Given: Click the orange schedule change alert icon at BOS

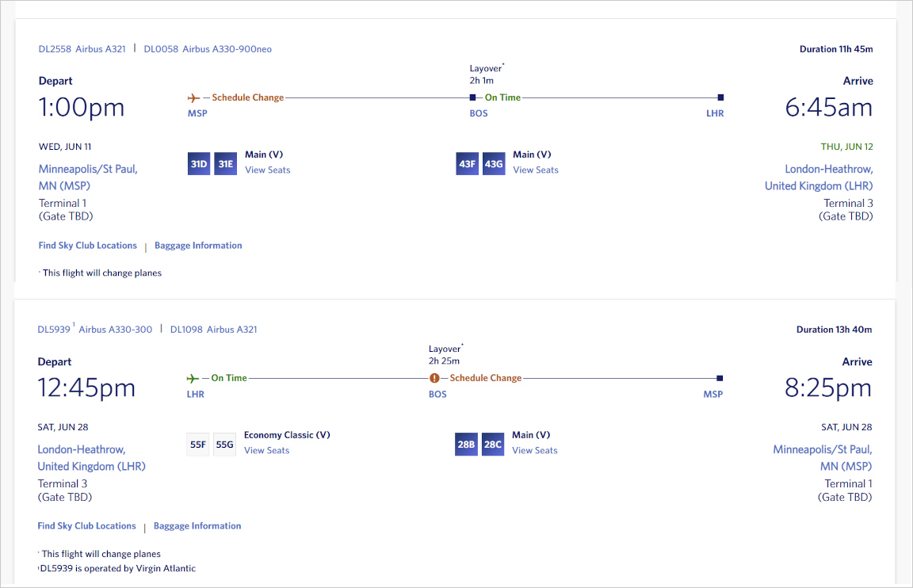Looking at the screenshot, I should [x=434, y=378].
